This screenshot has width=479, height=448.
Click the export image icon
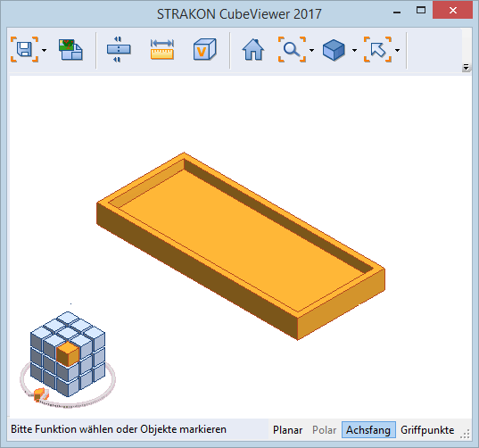[70, 50]
